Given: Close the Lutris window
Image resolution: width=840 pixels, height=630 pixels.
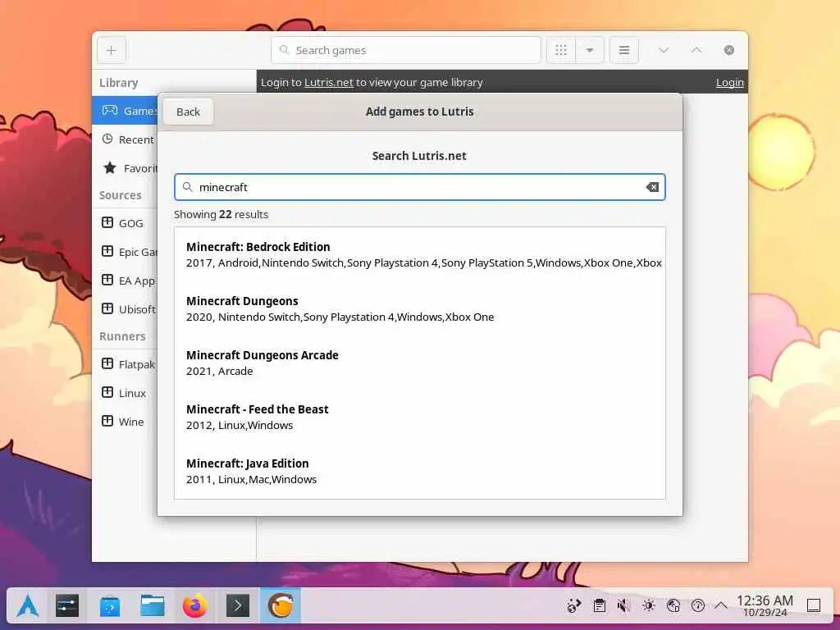Looking at the screenshot, I should pyautogui.click(x=729, y=50).
